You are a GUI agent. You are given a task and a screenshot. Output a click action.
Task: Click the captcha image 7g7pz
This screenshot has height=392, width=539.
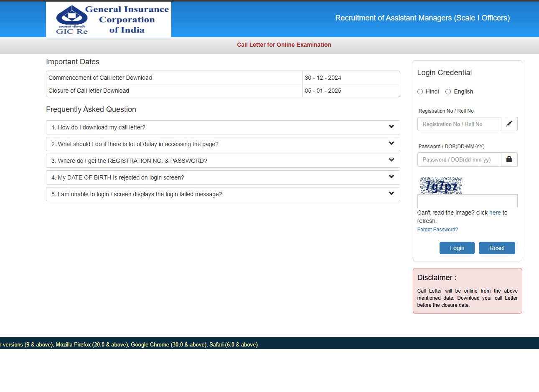(x=441, y=186)
